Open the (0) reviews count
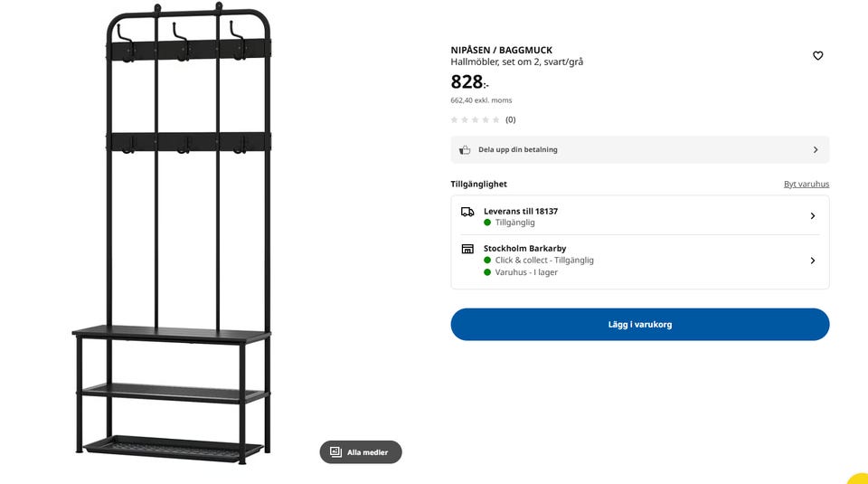Screen dimensions: 868x484 (x=510, y=119)
